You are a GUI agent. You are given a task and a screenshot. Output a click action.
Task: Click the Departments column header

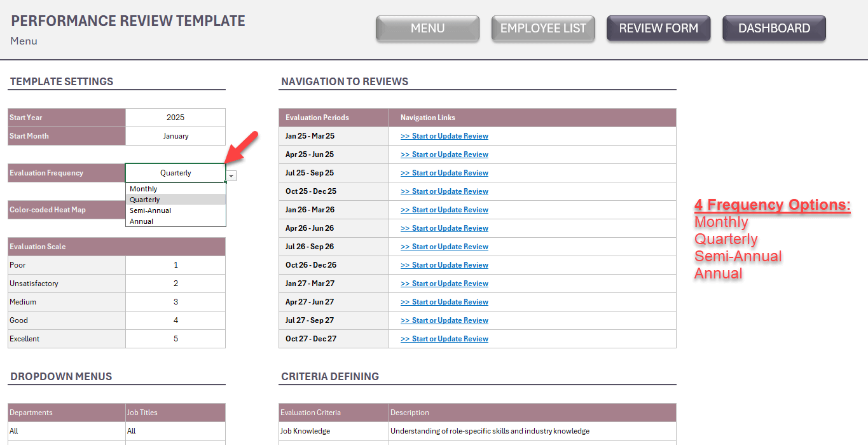pyautogui.click(x=67, y=413)
